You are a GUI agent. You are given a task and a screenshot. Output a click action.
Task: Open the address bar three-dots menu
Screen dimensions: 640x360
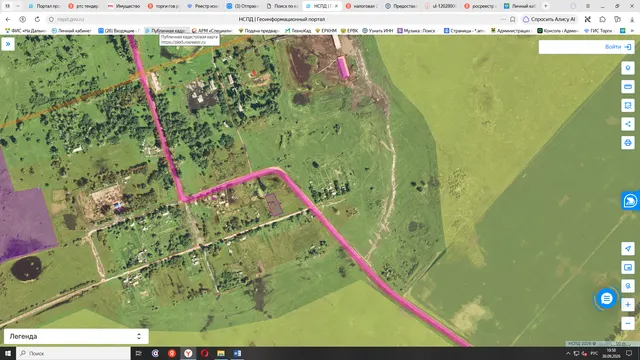click(x=503, y=19)
